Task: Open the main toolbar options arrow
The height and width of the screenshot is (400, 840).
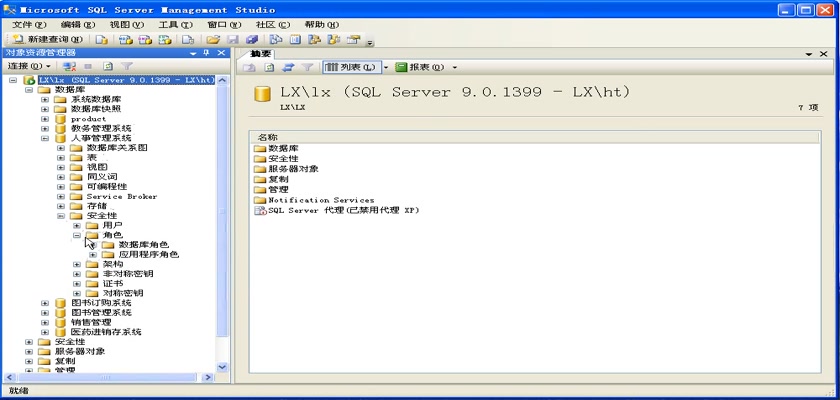Action: point(370,42)
